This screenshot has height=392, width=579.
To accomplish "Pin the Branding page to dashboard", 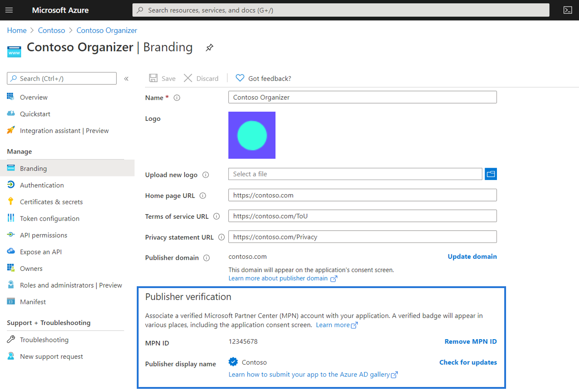I will pyautogui.click(x=209, y=47).
